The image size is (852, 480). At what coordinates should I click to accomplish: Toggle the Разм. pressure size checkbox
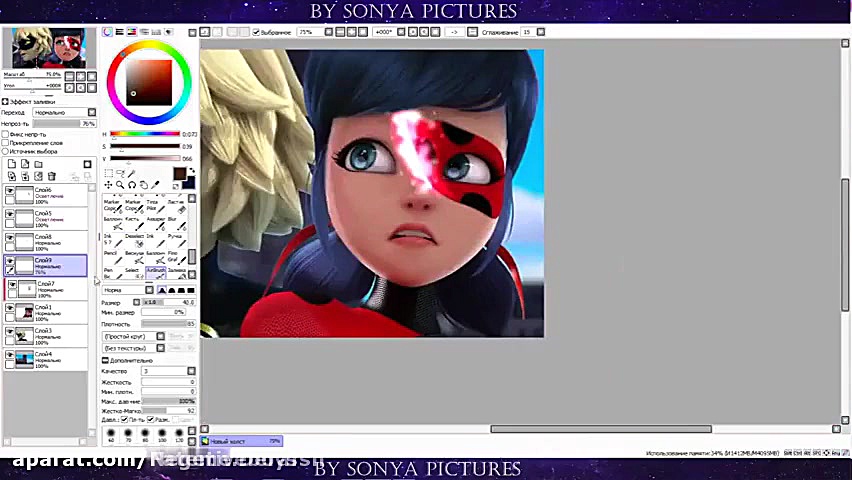coord(151,420)
